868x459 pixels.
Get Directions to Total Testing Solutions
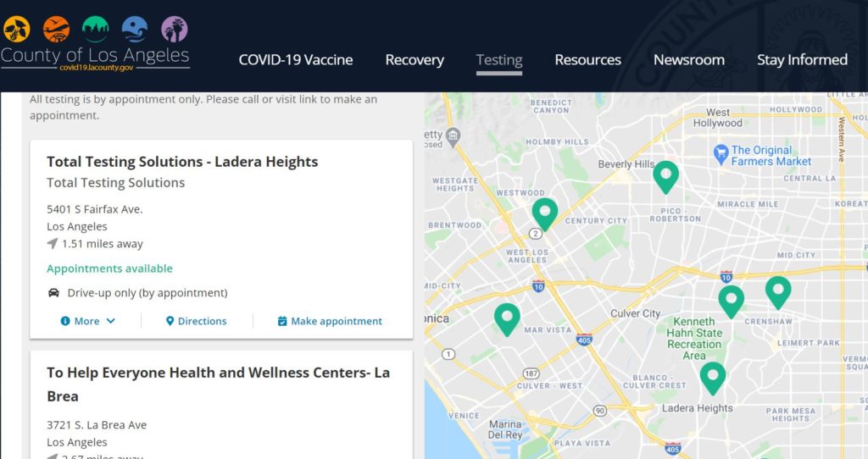(197, 321)
